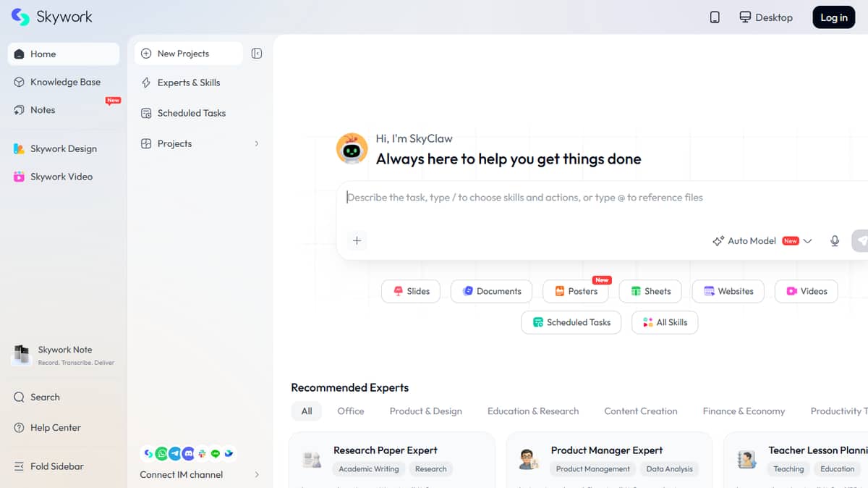Screen dimensions: 868x488
Task: Open the Product Manager Expert card
Action: click(x=610, y=460)
